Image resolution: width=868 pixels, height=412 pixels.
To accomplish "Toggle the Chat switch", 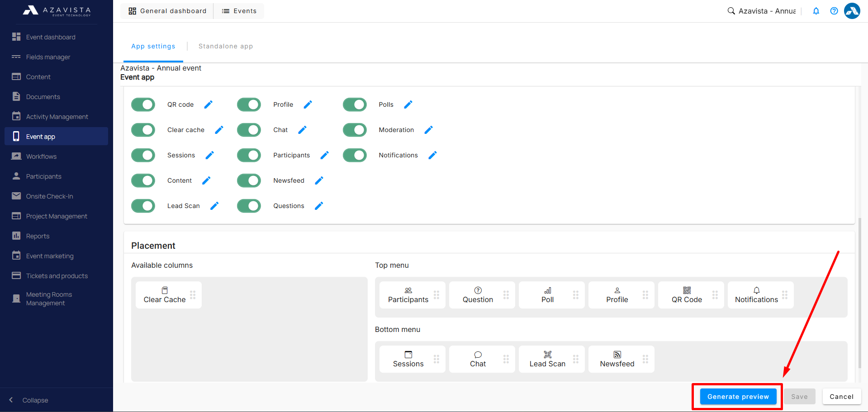I will (x=249, y=130).
